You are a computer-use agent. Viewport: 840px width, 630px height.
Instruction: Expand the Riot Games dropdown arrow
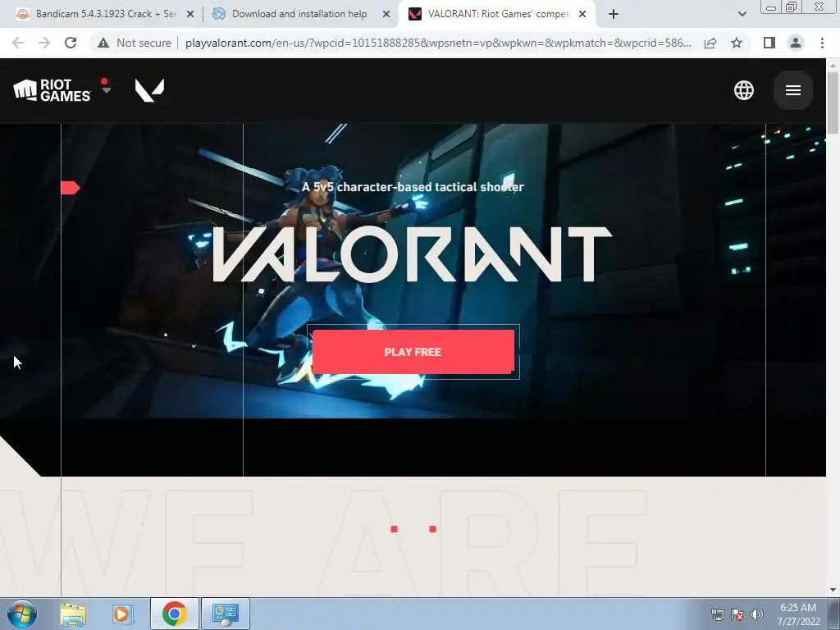(x=106, y=89)
